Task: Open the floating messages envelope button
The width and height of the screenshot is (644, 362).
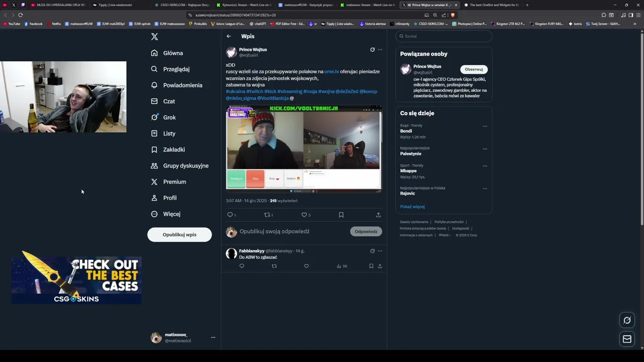Action: pyautogui.click(x=627, y=339)
